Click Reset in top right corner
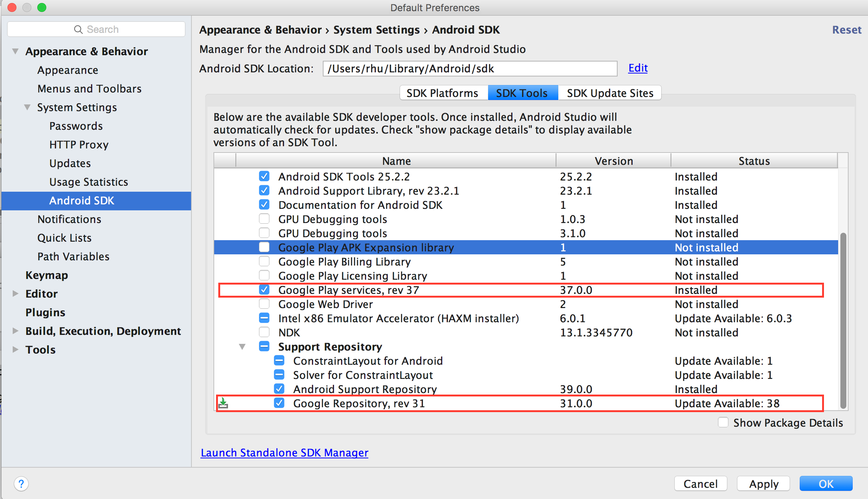Viewport: 868px width, 499px height. (x=847, y=30)
